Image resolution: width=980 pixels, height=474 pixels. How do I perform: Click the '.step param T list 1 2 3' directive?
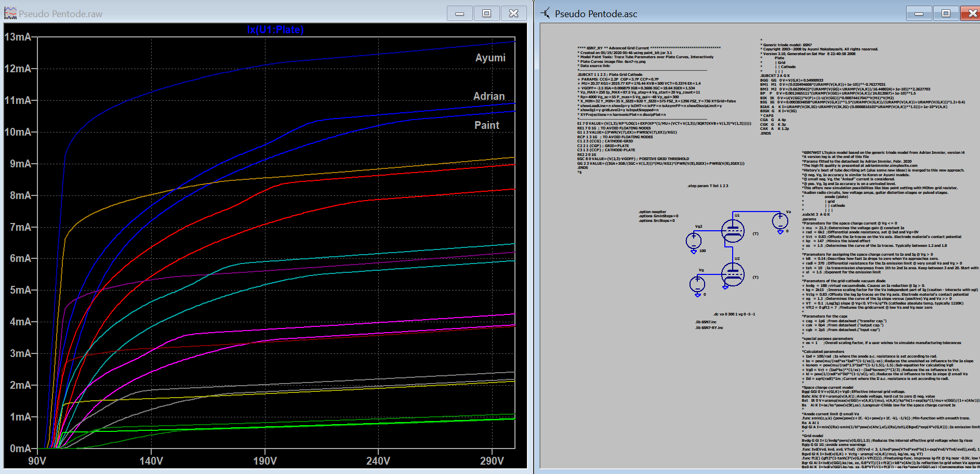[x=708, y=186]
